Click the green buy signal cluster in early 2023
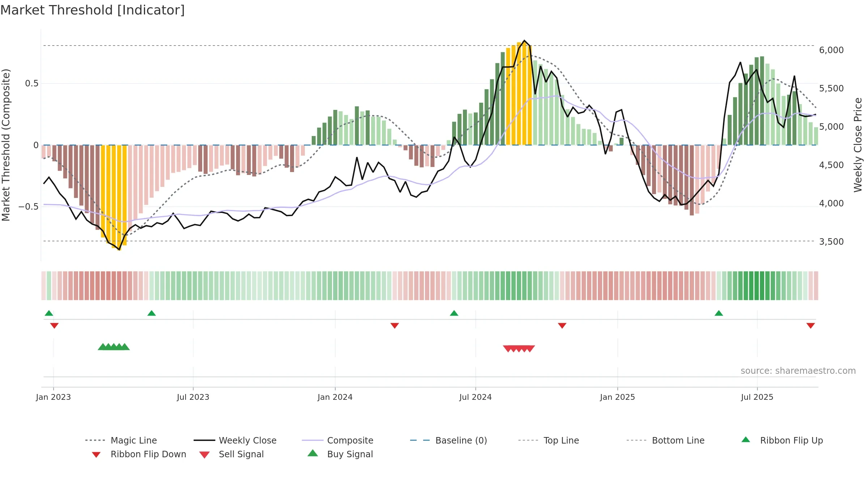Viewport: 868px width, 488px height. point(114,347)
